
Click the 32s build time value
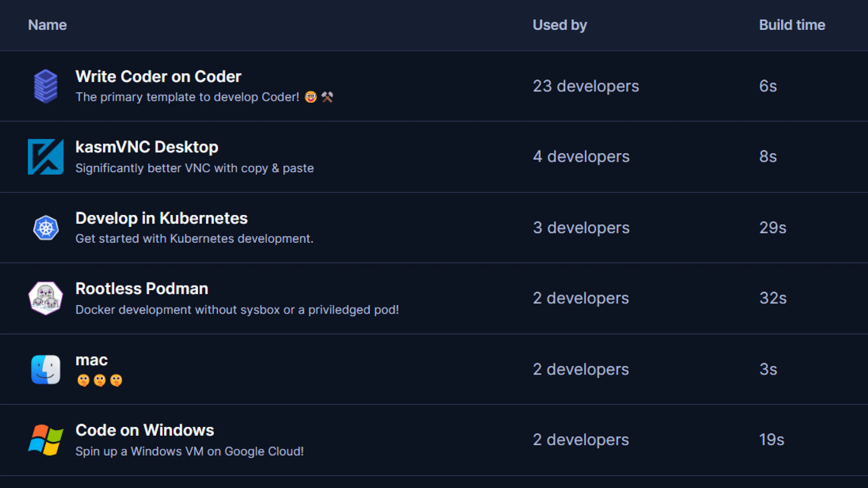[x=773, y=298]
